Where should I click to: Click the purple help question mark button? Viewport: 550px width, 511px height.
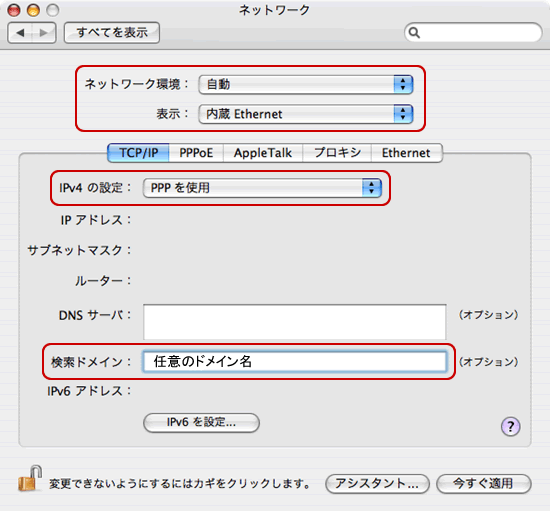point(510,426)
